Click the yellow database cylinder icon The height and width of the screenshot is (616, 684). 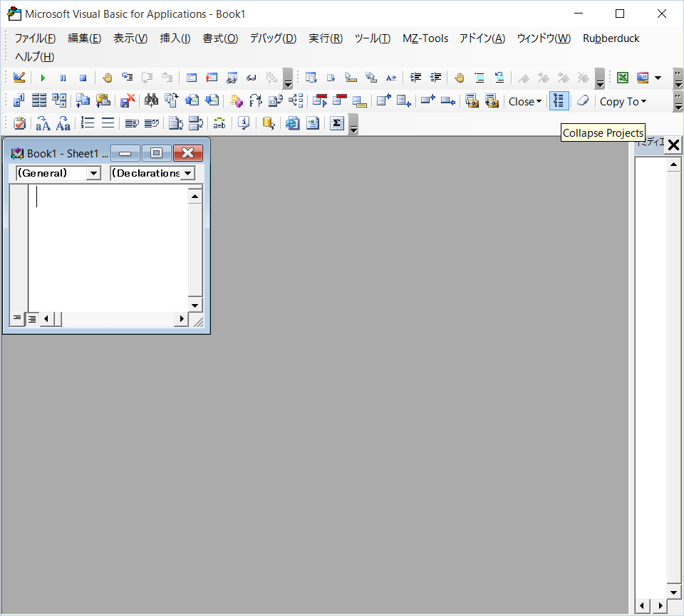tap(269, 123)
